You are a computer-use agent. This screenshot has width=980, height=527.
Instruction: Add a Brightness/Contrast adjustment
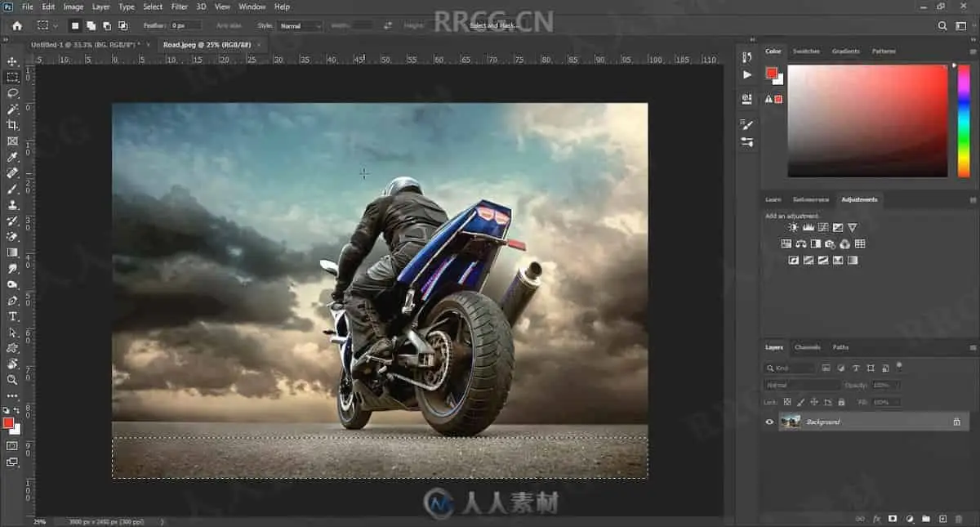point(794,227)
